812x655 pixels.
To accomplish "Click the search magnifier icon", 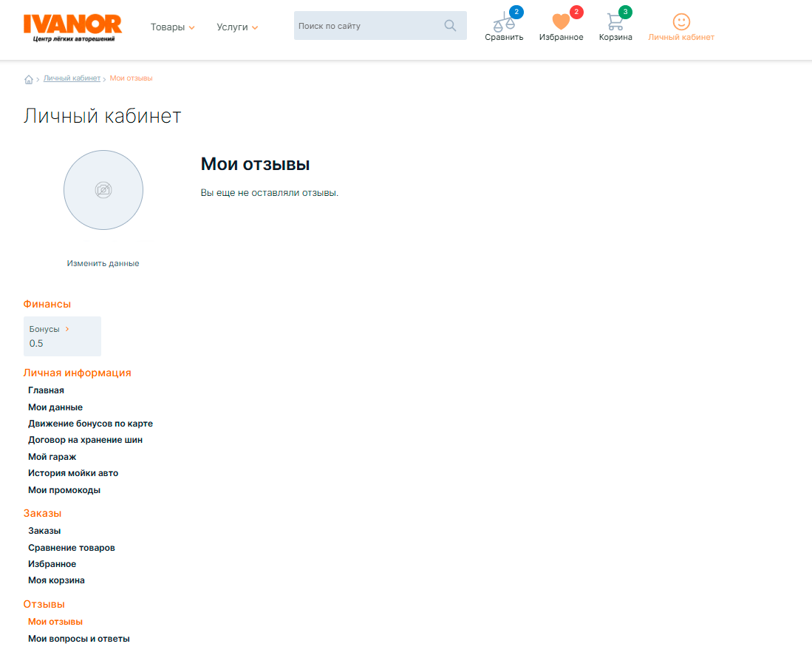I will 450,26.
